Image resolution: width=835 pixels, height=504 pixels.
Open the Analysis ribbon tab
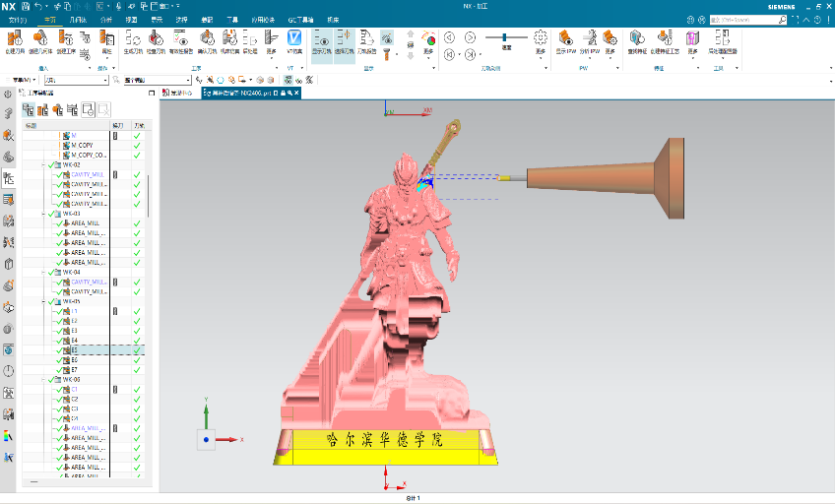pos(107,19)
